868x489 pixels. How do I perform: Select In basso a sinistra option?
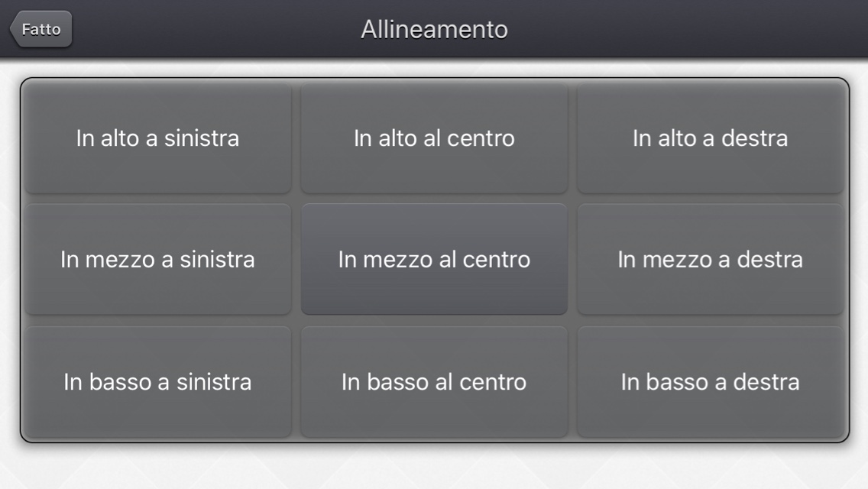157,381
